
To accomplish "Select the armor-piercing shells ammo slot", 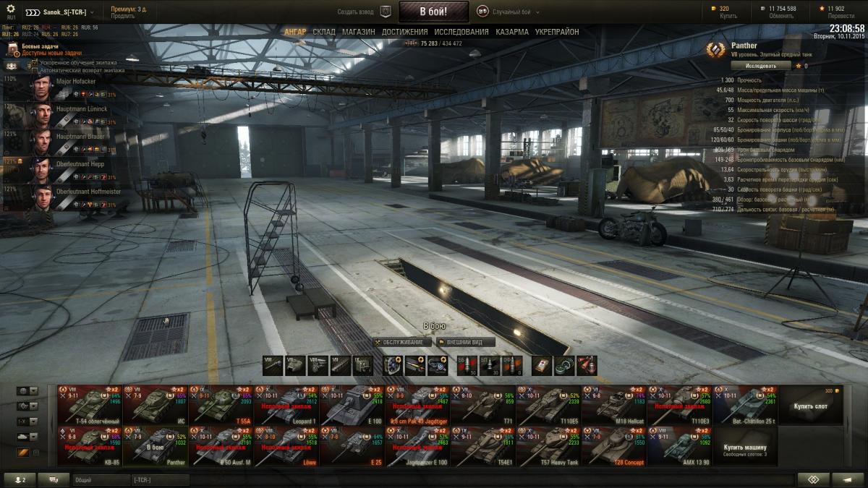I will pos(467,366).
